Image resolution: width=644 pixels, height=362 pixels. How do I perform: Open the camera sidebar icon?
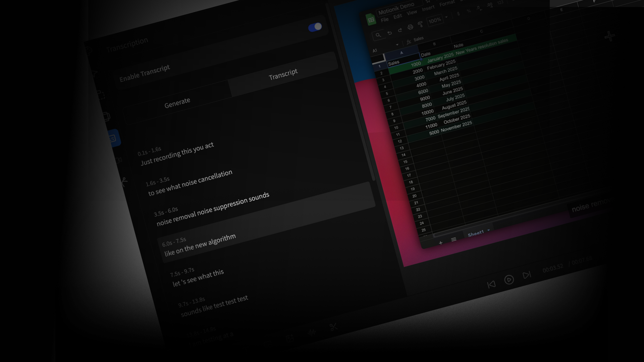point(119,161)
